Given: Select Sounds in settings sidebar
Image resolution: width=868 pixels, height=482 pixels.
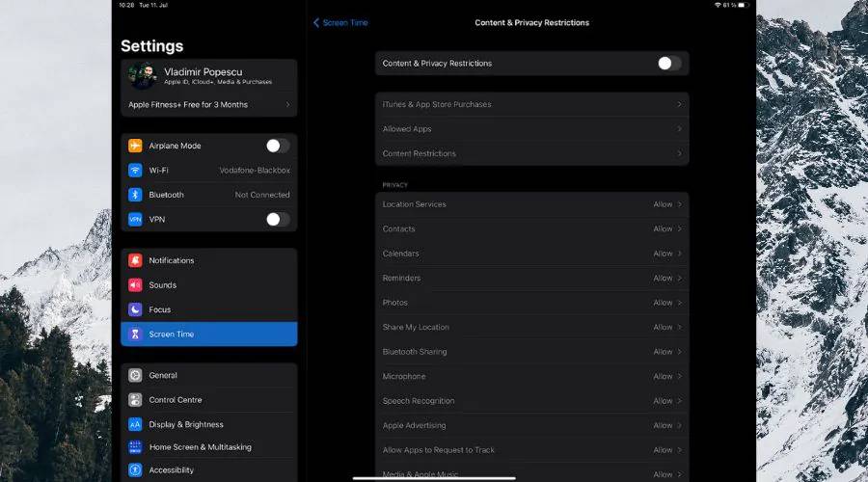Looking at the screenshot, I should click(208, 285).
